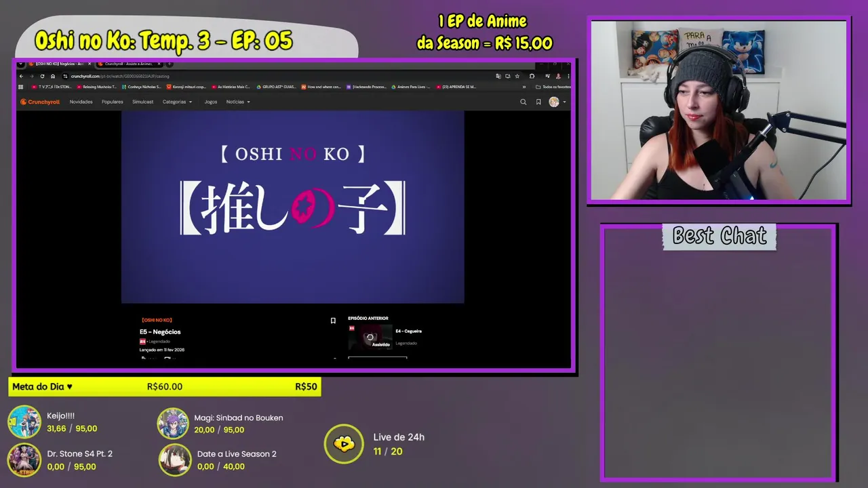Switch to the OSHI NO KO Negócios browser tab
The width and height of the screenshot is (868, 488).
point(60,64)
